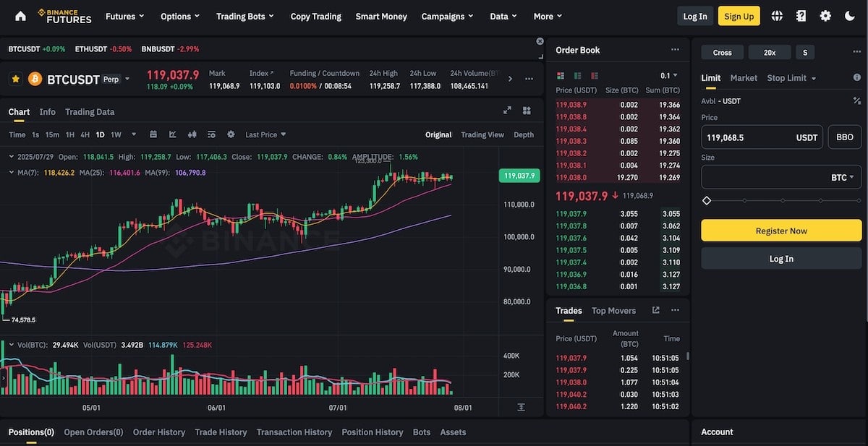Image resolution: width=868 pixels, height=446 pixels.
Task: Open the order type info icon
Action: [x=856, y=77]
